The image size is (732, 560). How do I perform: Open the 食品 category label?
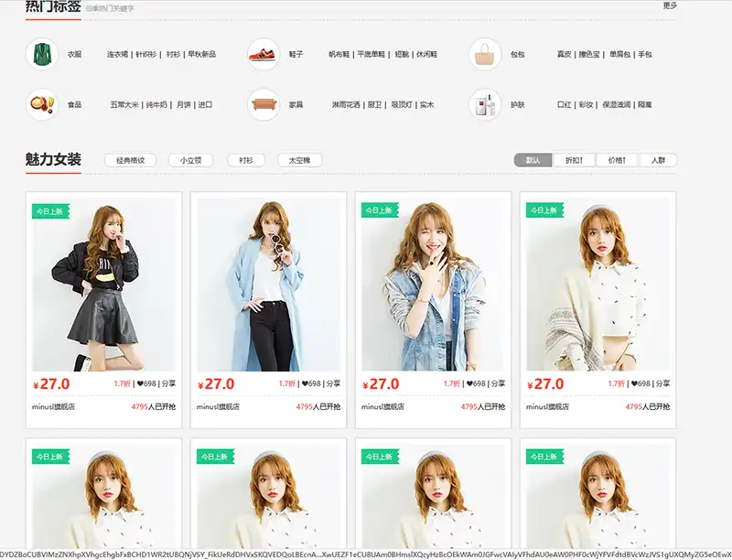click(75, 104)
